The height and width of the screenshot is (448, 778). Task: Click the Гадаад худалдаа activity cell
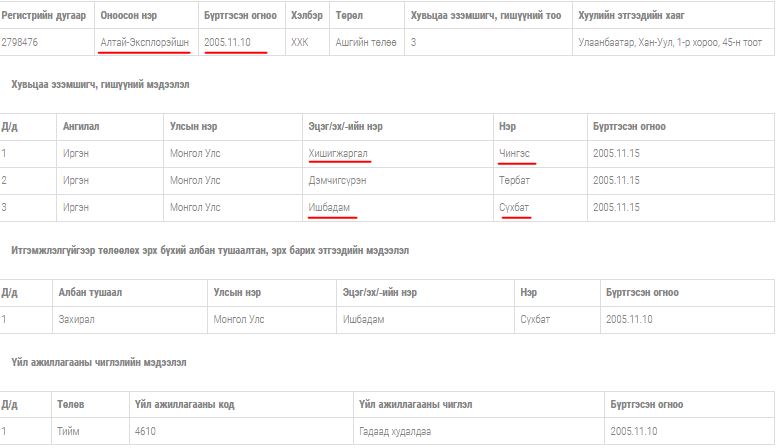pos(389,431)
